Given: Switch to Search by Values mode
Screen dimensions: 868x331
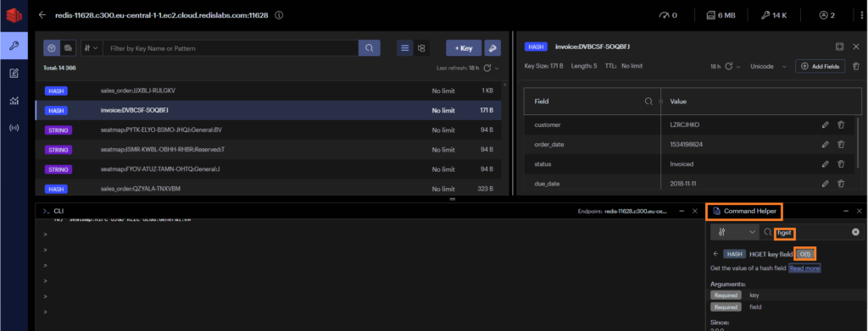Looking at the screenshot, I should tap(67, 48).
